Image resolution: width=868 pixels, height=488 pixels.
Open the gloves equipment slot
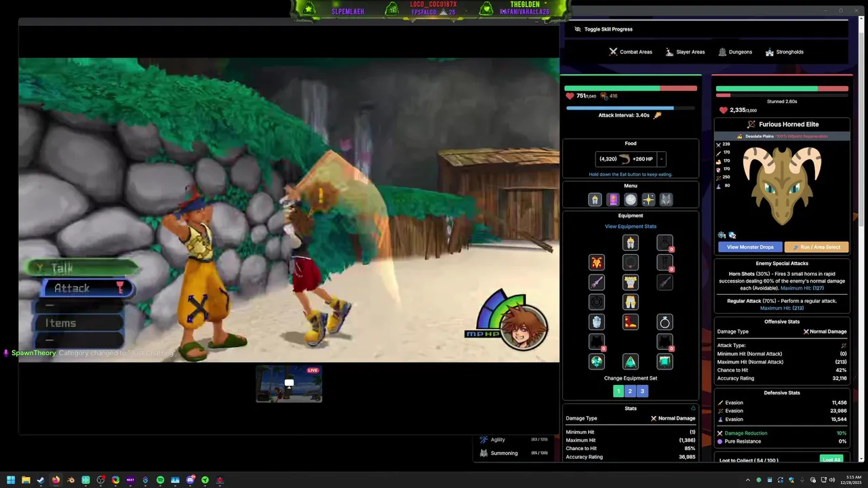coord(597,322)
